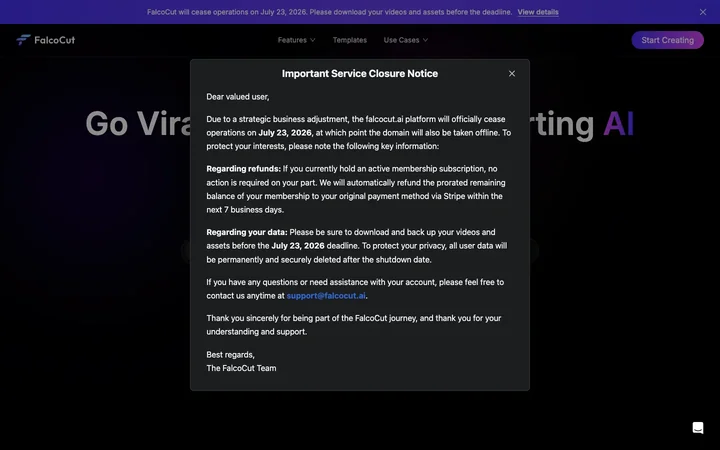Click the dialog title Important Service Closure Notice

point(360,73)
